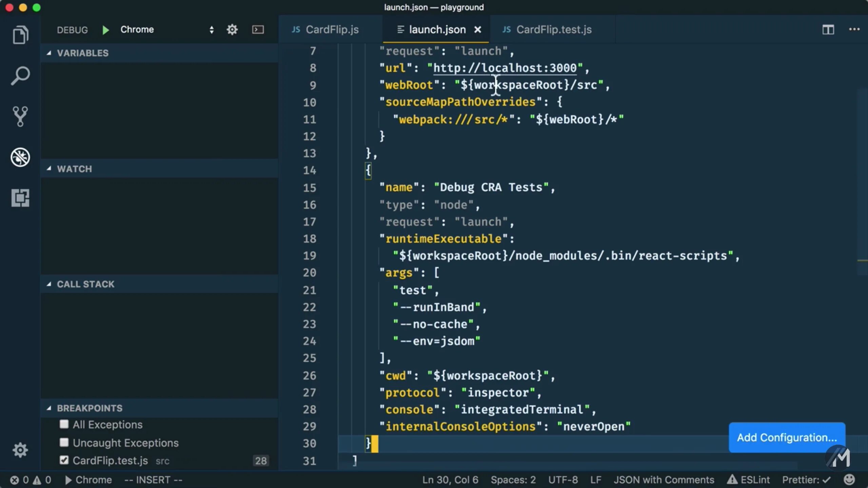Start debugging with green play button
This screenshot has height=488, width=868.
point(105,30)
